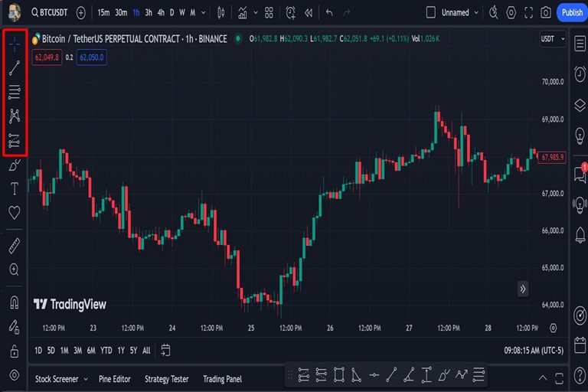Open the indicators menu
The image size is (588, 392).
(243, 13)
